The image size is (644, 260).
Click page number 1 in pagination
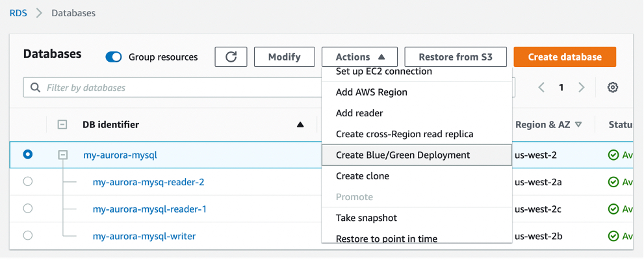click(561, 87)
